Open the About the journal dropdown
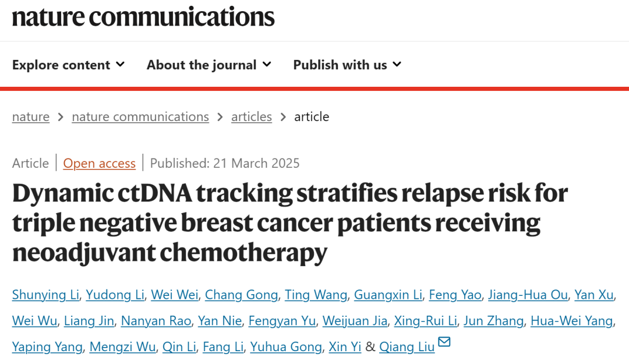This screenshot has width=629, height=364. [209, 65]
